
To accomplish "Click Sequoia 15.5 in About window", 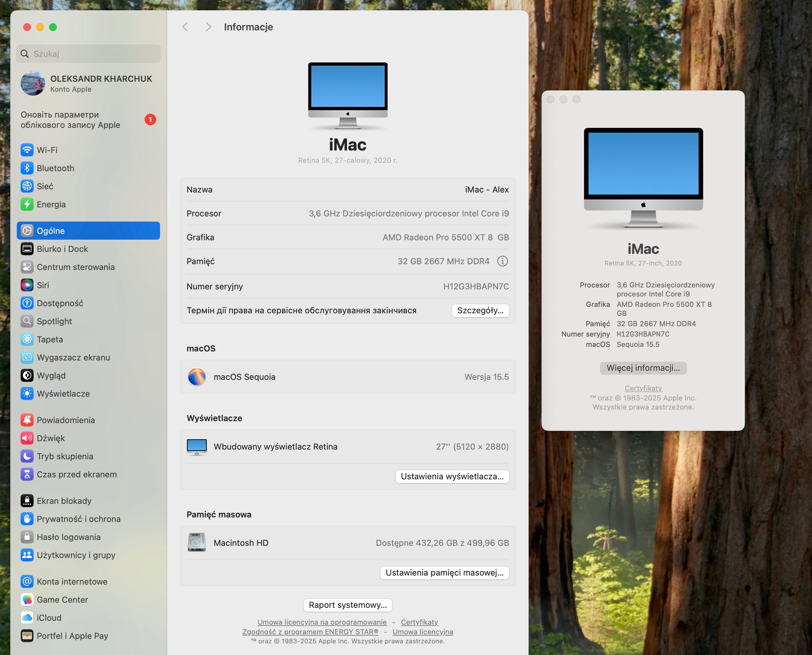I will click(638, 345).
